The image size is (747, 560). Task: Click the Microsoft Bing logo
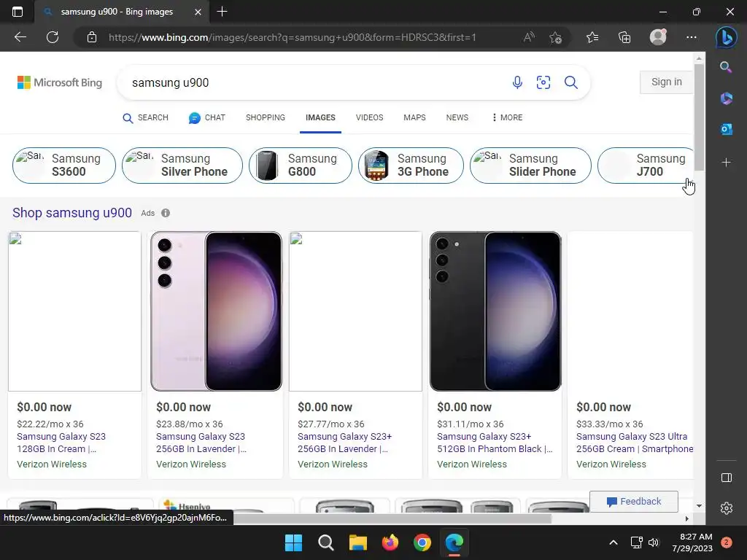(x=60, y=82)
